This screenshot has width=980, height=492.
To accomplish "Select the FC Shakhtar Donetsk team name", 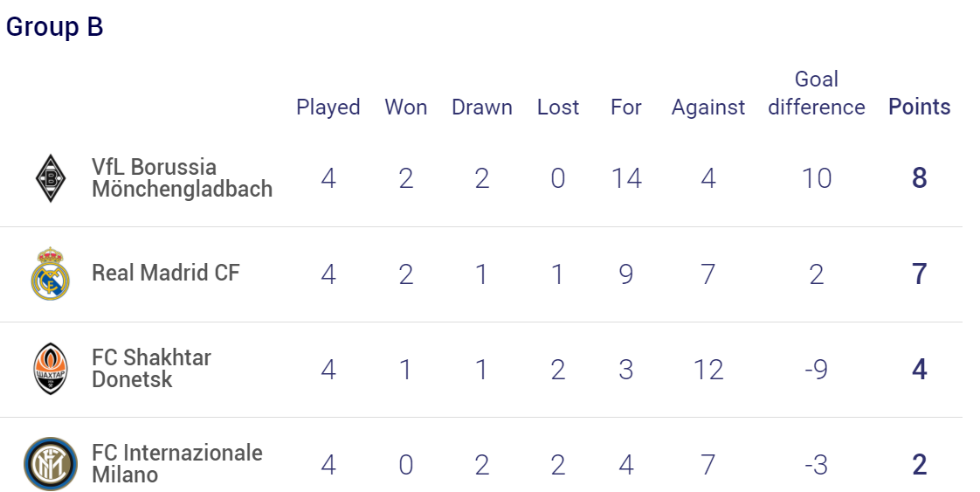I will pyautogui.click(x=151, y=368).
